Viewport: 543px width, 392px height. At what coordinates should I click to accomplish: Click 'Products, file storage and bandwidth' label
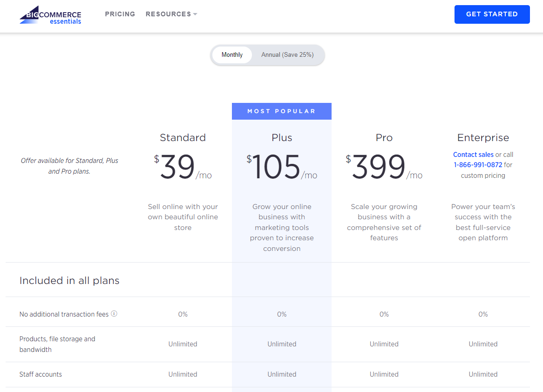point(57,344)
